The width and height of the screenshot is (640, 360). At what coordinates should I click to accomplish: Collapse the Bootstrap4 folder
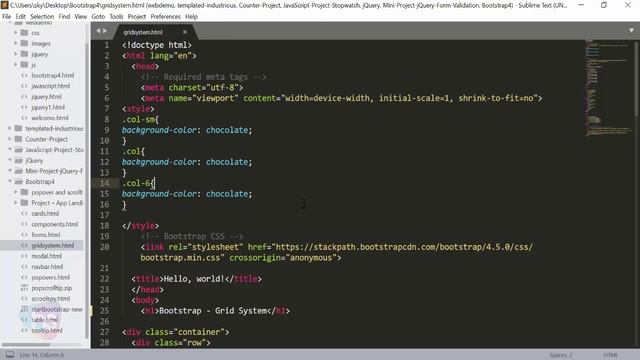tap(10, 181)
